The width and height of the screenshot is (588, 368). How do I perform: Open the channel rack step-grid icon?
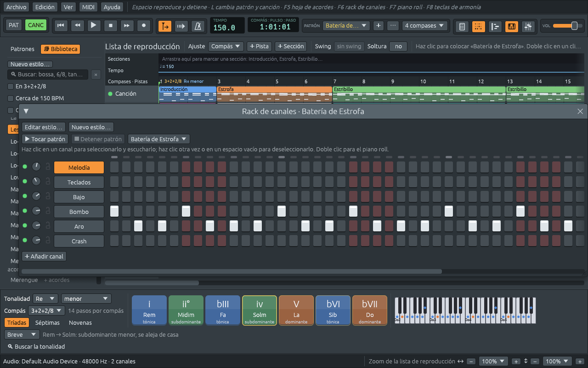point(478,26)
